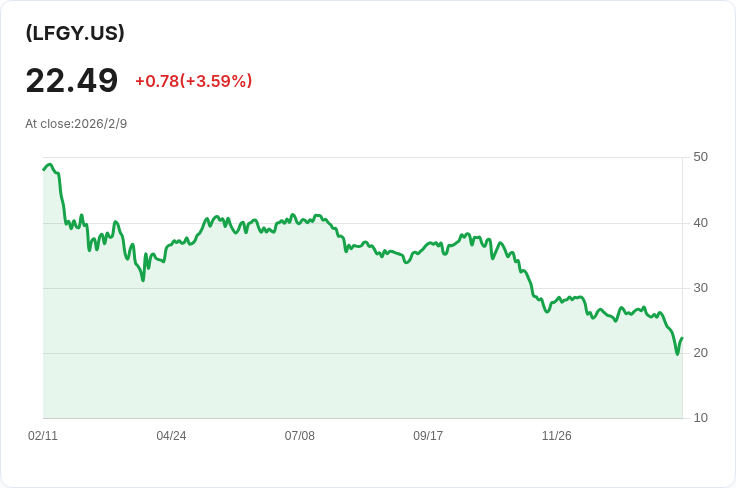
Task: Click the 40 label on the price axis
Action: tap(700, 222)
